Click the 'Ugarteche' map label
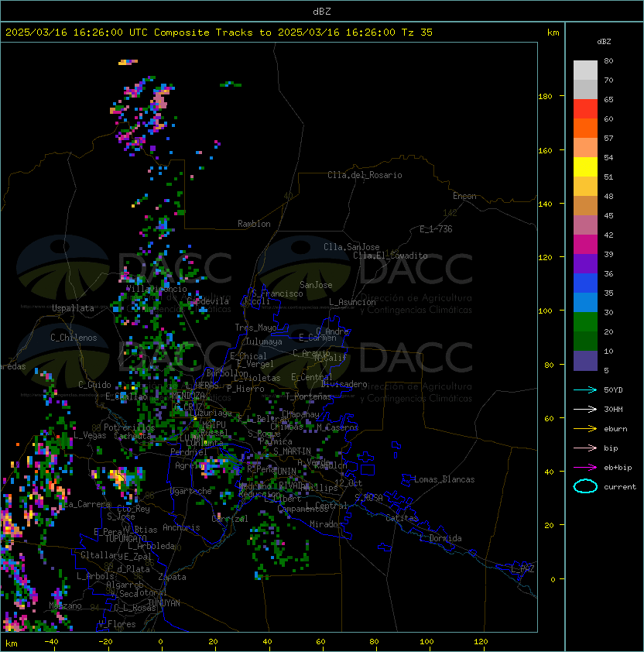The image size is (644, 652). click(x=191, y=491)
